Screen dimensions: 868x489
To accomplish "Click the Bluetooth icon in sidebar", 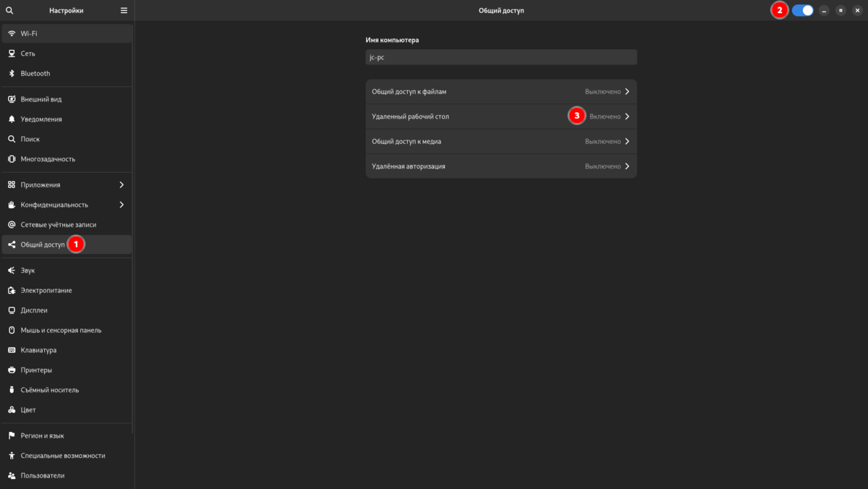I will 12,73.
